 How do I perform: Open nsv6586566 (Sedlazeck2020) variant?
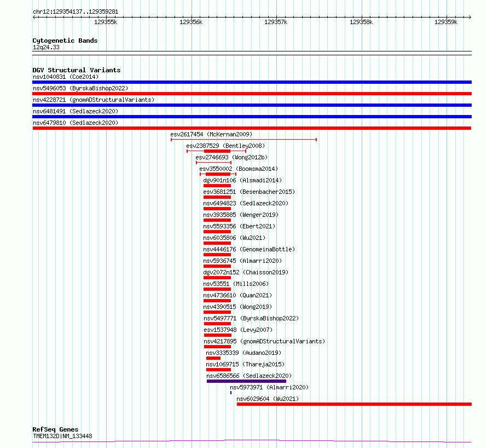point(249,376)
